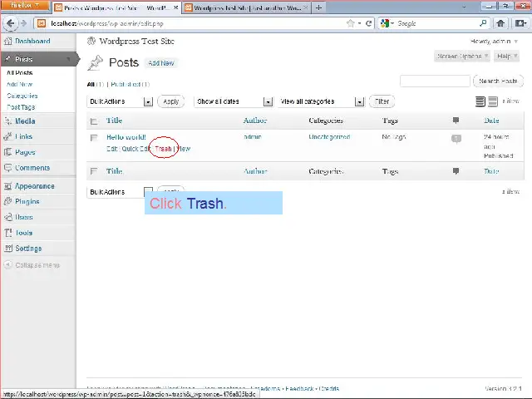
Task: Reload the page with refresh icon
Action: pos(368,23)
